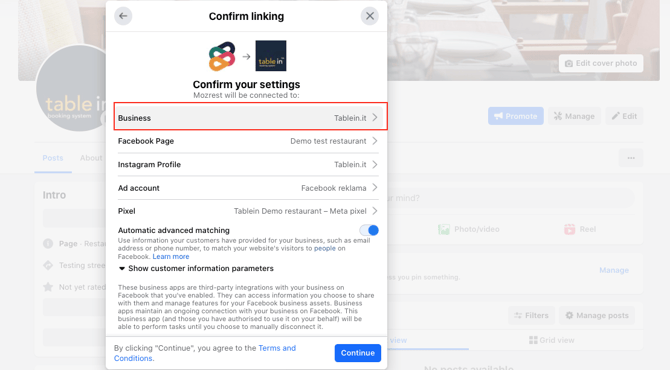This screenshot has height=370, width=670.
Task: Change Facebook Page Demo test restaurant
Action: 248,141
